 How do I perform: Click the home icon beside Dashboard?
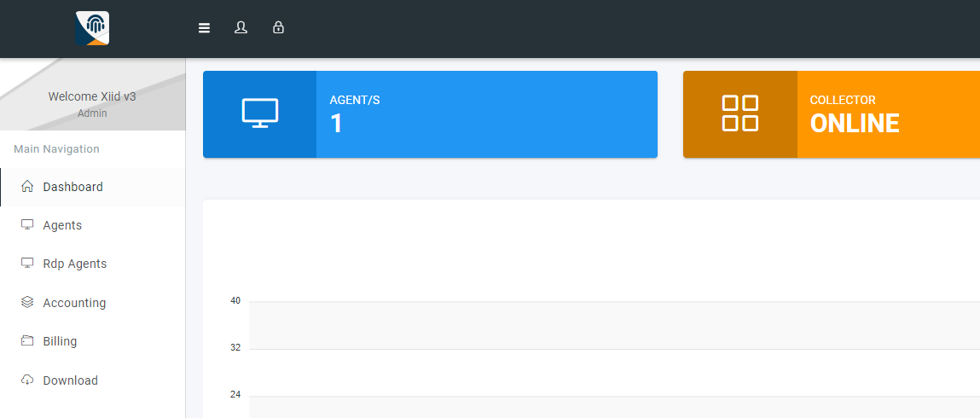(27, 187)
